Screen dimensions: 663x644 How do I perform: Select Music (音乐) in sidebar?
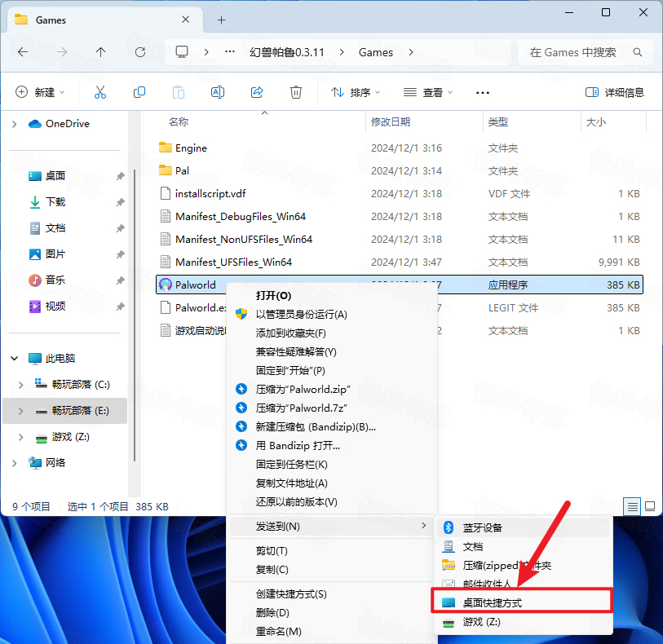[55, 280]
